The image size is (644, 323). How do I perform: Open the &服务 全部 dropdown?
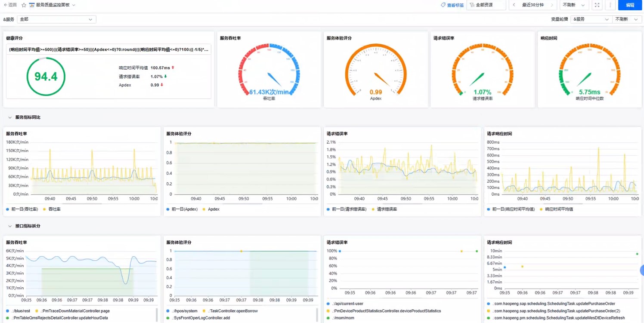[56, 19]
